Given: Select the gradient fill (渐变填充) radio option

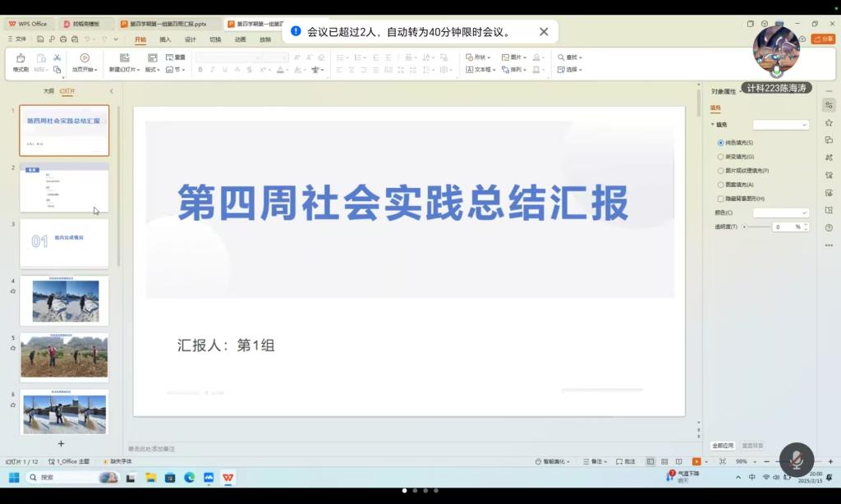Looking at the screenshot, I should click(720, 157).
